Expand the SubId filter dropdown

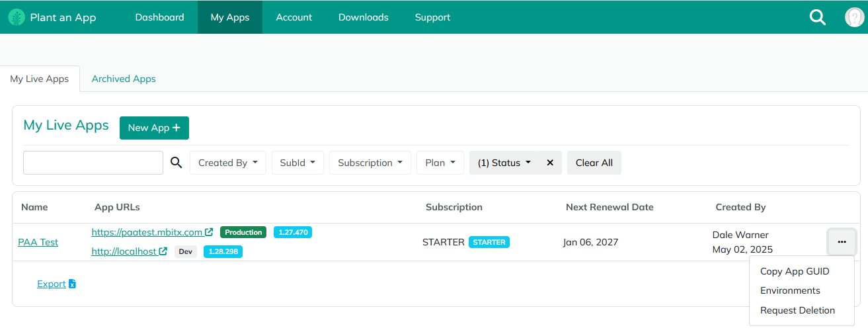(x=297, y=163)
